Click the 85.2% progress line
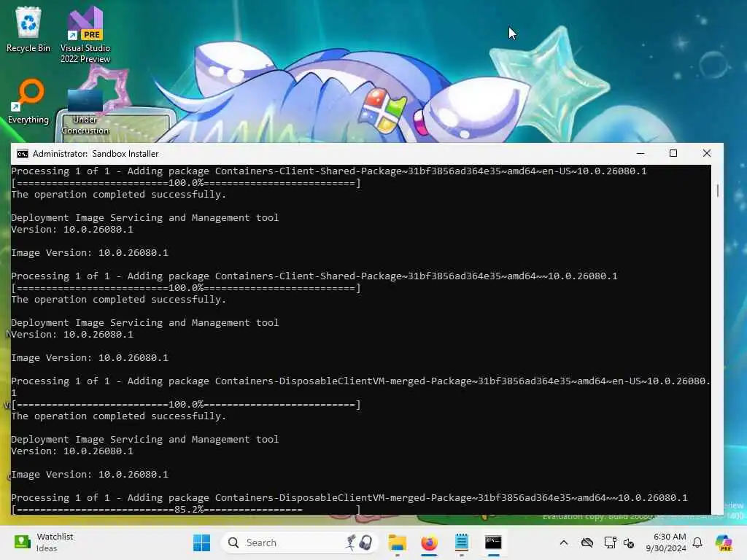Viewport: 747px width, 560px height. tap(186, 510)
